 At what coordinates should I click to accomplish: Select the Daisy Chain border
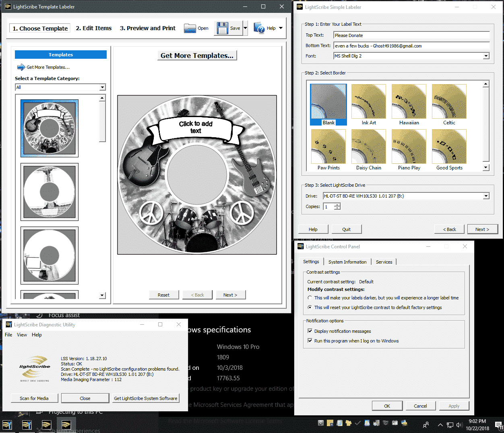368,150
